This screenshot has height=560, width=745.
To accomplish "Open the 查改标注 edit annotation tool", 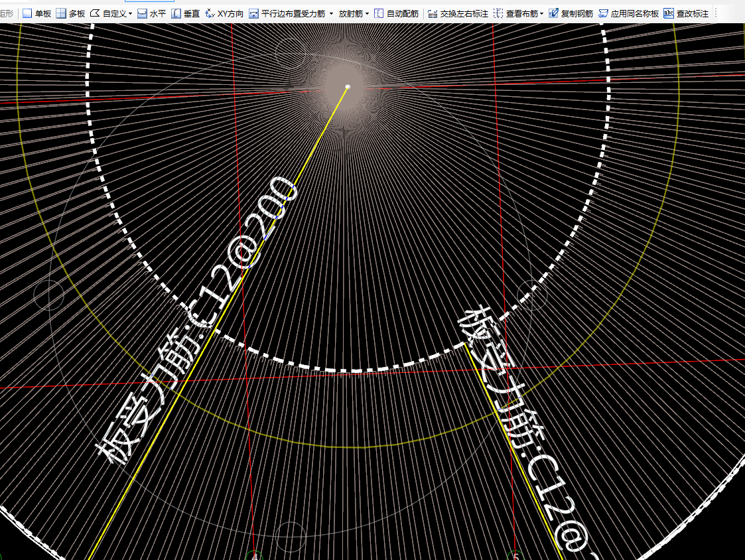I will pyautogui.click(x=686, y=14).
